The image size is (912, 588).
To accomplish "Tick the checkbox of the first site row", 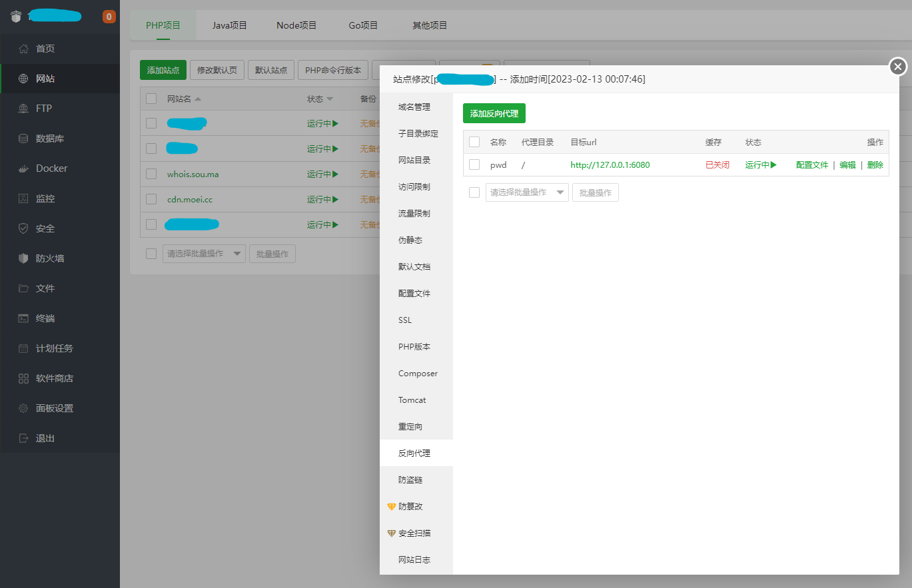I will (x=151, y=123).
